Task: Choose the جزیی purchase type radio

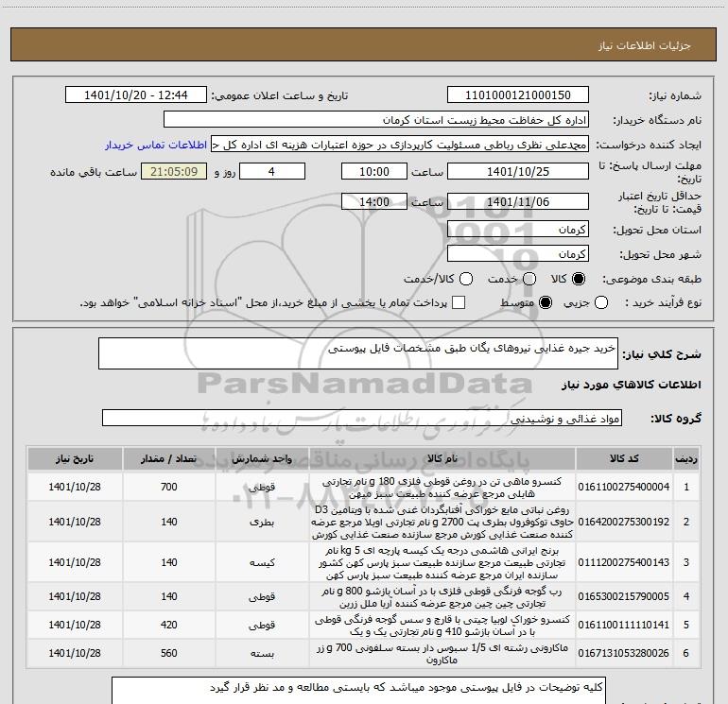Action: click(x=600, y=302)
